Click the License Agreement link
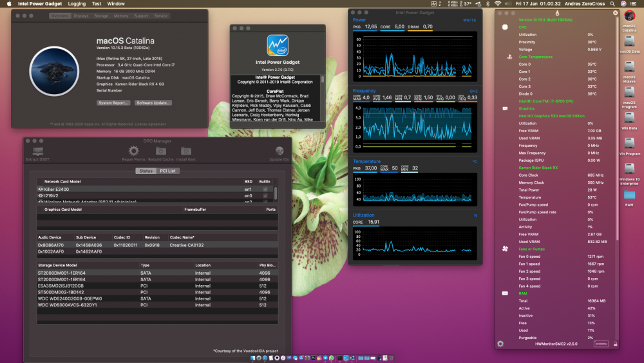 150,124
